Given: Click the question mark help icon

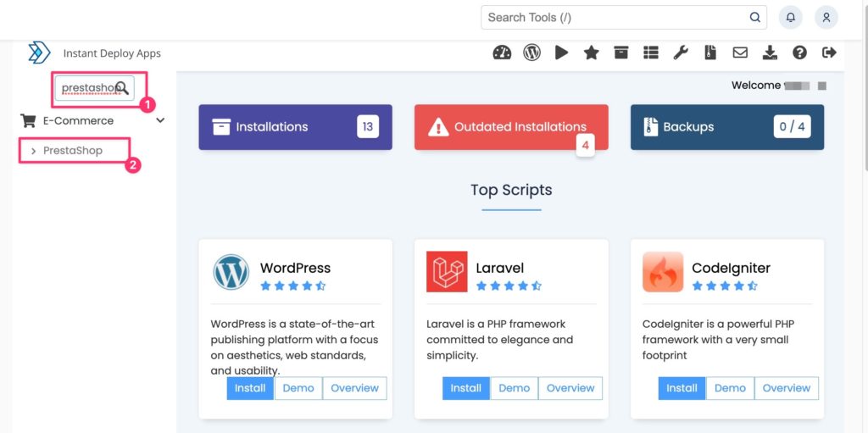Looking at the screenshot, I should pos(799,53).
